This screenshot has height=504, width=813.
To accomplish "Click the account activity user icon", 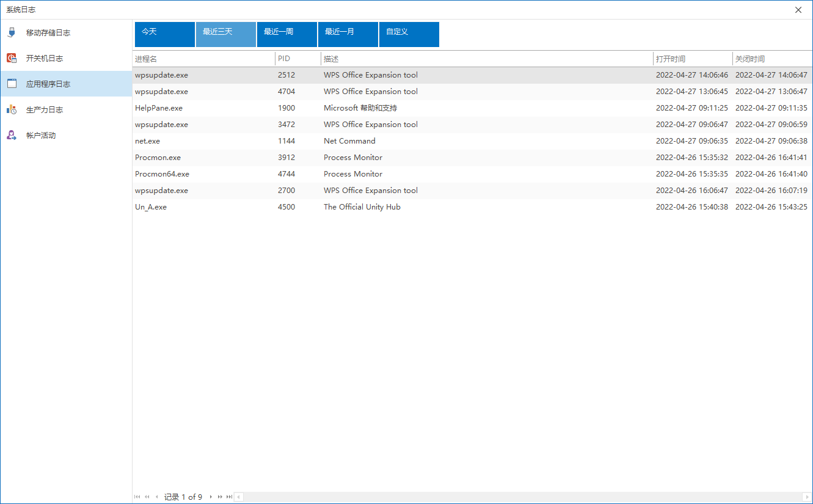I will pyautogui.click(x=12, y=135).
